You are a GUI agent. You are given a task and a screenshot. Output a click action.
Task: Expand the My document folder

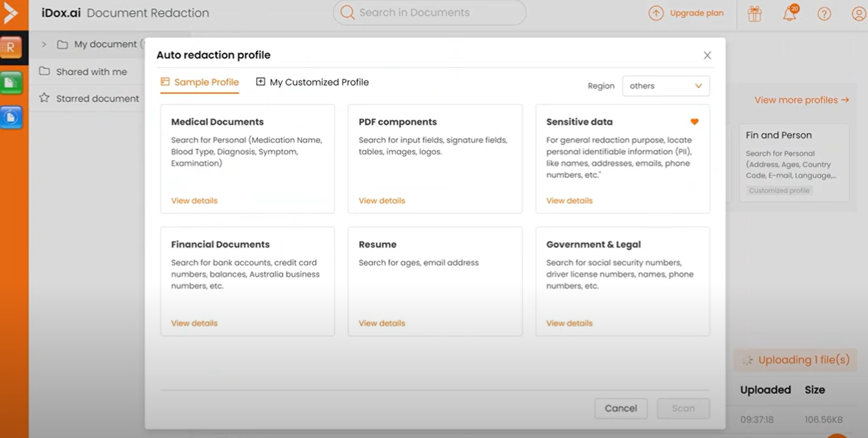42,43
